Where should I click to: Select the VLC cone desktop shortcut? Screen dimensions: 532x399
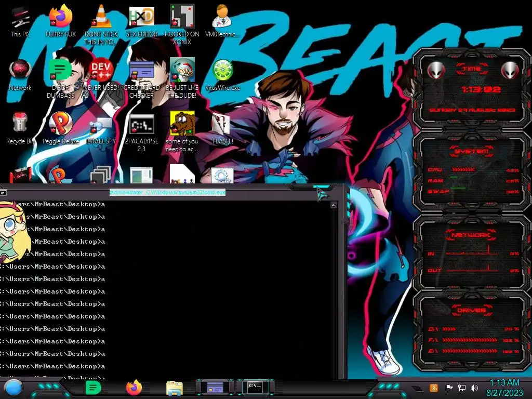pos(101,24)
